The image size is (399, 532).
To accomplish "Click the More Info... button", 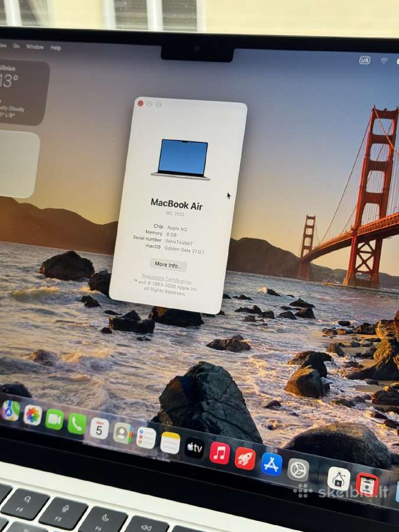I will (x=168, y=265).
